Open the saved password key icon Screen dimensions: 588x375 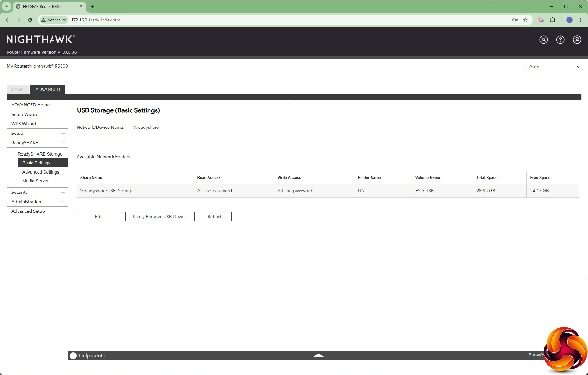pyautogui.click(x=515, y=20)
